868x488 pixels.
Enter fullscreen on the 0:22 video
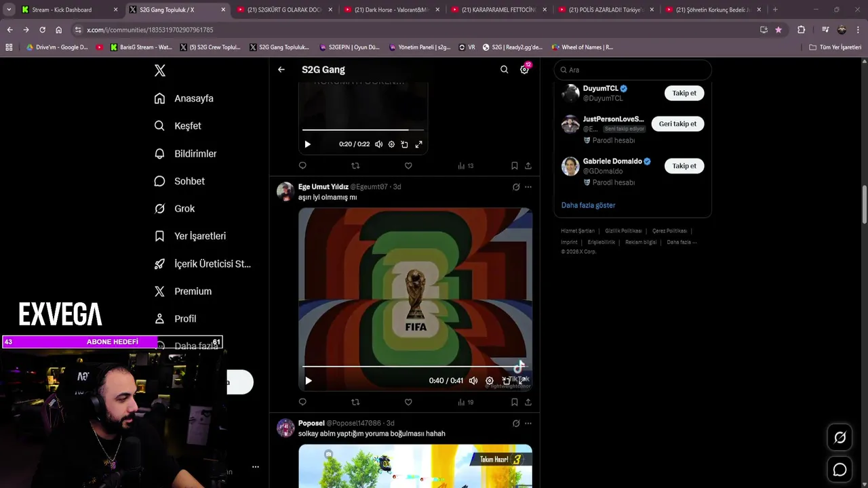pyautogui.click(x=418, y=144)
